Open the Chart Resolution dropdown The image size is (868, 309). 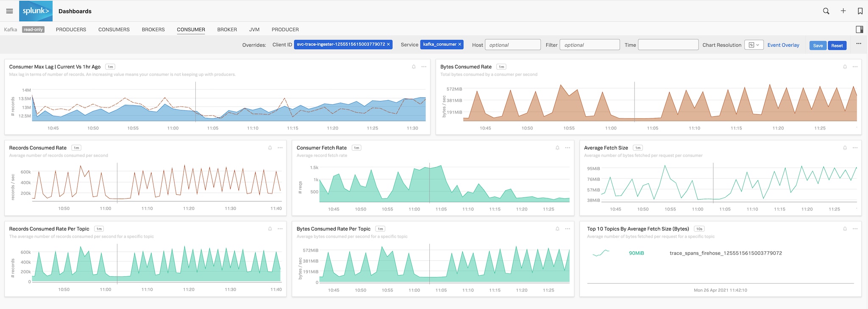click(754, 45)
